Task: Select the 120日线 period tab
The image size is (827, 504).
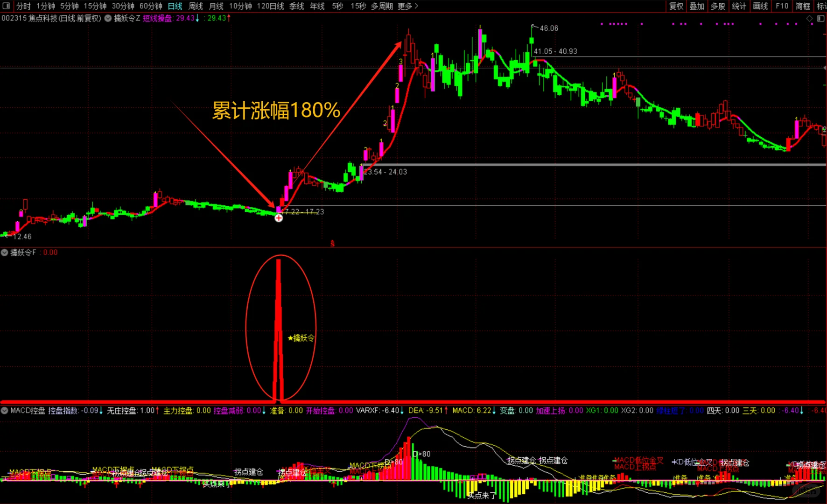Action: click(x=270, y=6)
